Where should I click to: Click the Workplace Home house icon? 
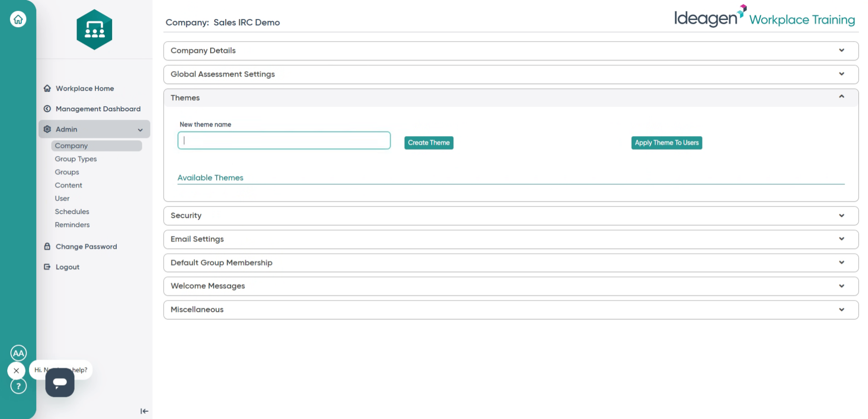click(x=47, y=88)
